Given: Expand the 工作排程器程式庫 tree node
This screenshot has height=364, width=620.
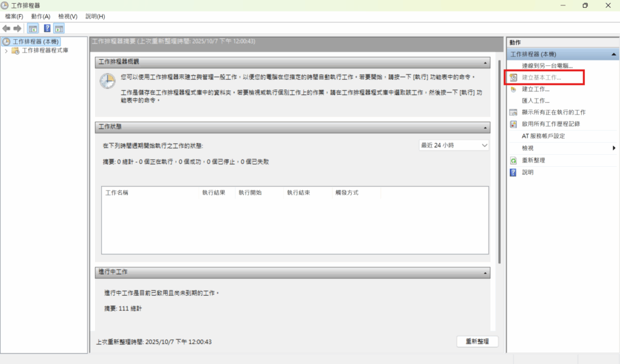Looking at the screenshot, I should coord(6,51).
